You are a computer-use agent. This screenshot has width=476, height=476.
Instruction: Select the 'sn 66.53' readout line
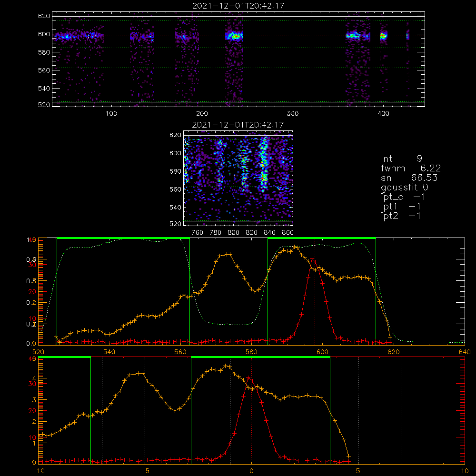pyautogui.click(x=409, y=178)
